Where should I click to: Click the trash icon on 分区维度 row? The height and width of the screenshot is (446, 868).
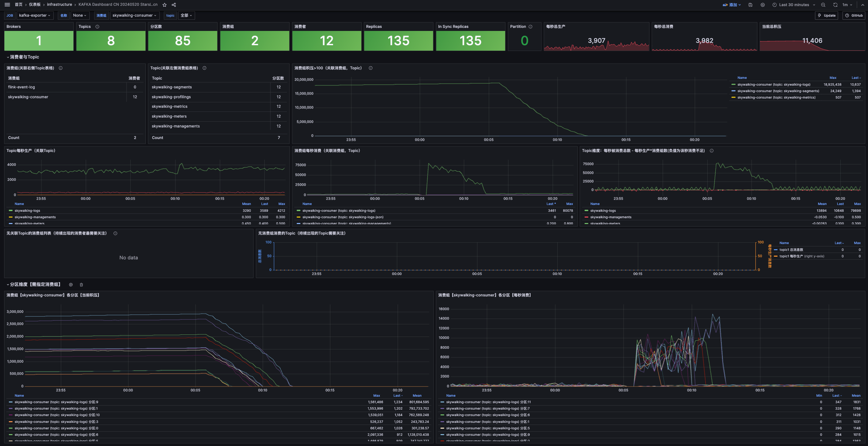coord(82,285)
